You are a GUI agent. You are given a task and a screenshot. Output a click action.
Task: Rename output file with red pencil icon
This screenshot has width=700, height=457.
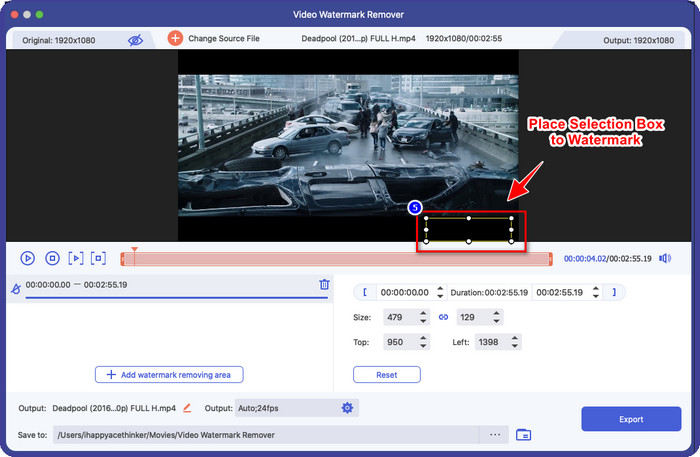point(187,407)
